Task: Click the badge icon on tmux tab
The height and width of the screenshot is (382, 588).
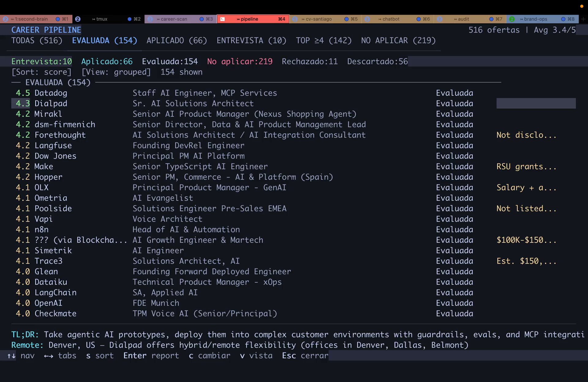Action: (78, 19)
